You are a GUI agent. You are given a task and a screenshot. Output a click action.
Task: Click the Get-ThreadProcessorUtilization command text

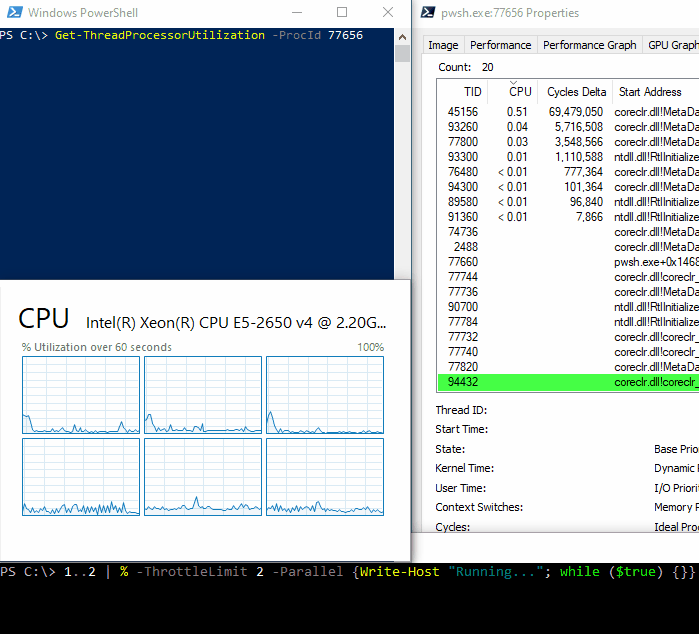tap(160, 35)
